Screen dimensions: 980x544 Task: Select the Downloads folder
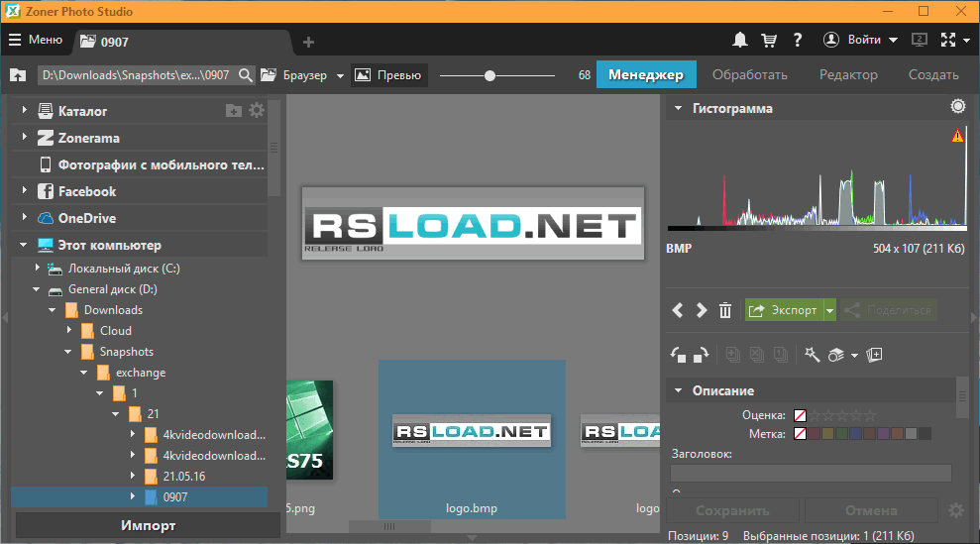tap(113, 310)
